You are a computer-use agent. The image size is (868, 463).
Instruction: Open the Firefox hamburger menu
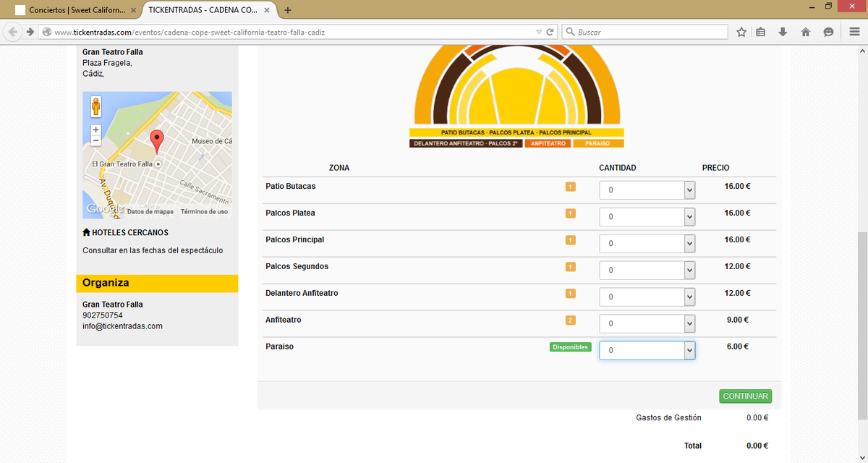pos(854,32)
